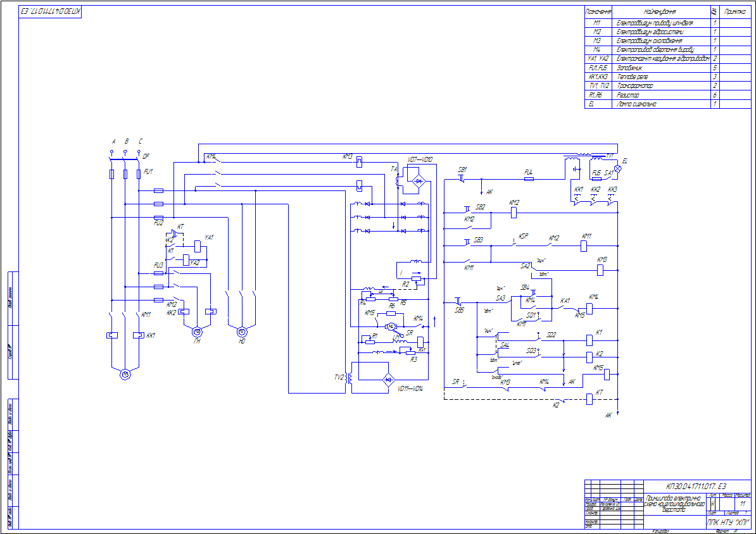The width and height of the screenshot is (756, 534).
Task: Click the ГН hydraulic pump motor symbol
Action: coord(197,331)
